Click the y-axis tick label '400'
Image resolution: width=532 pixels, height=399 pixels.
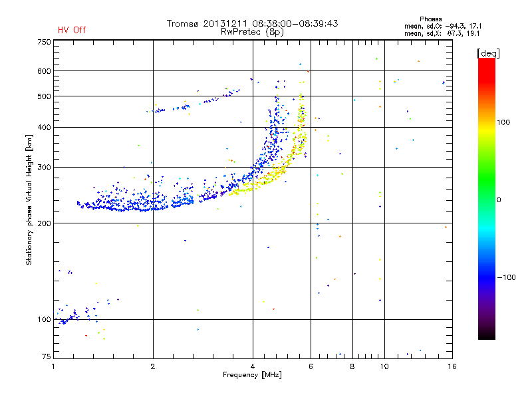[44, 127]
